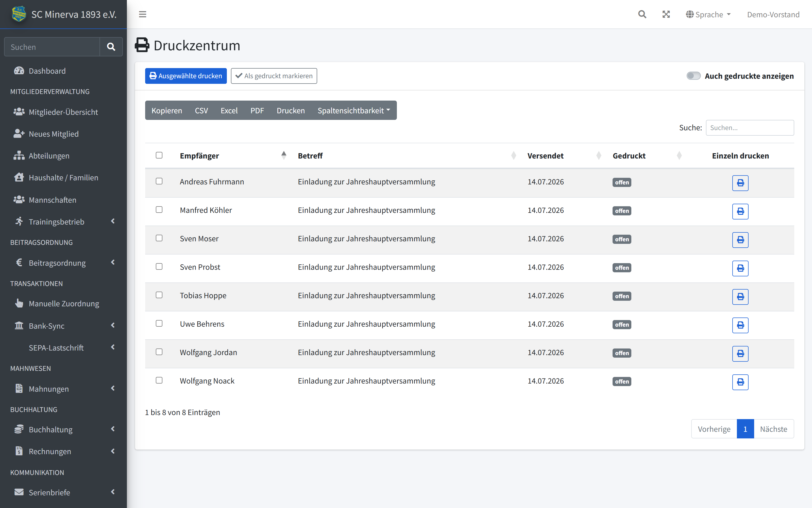Click the SC Minerva 1893 e.V. title
Image resolution: width=812 pixels, height=508 pixels.
[x=74, y=14]
